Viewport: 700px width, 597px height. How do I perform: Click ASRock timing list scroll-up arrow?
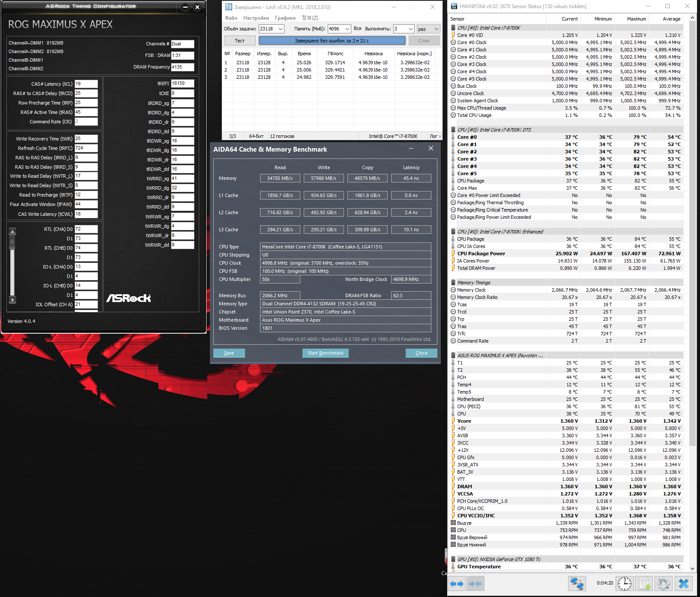pos(12,232)
